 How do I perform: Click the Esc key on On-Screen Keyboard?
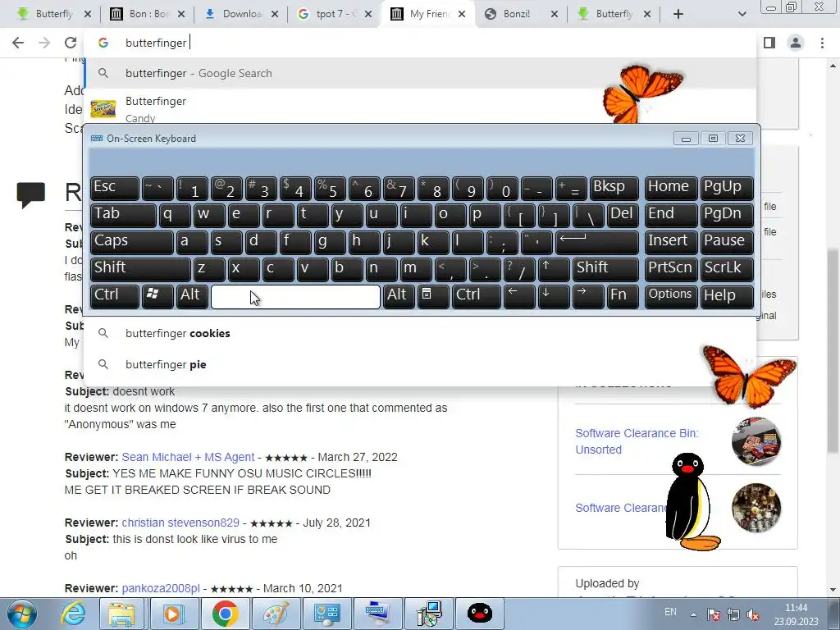pos(115,188)
